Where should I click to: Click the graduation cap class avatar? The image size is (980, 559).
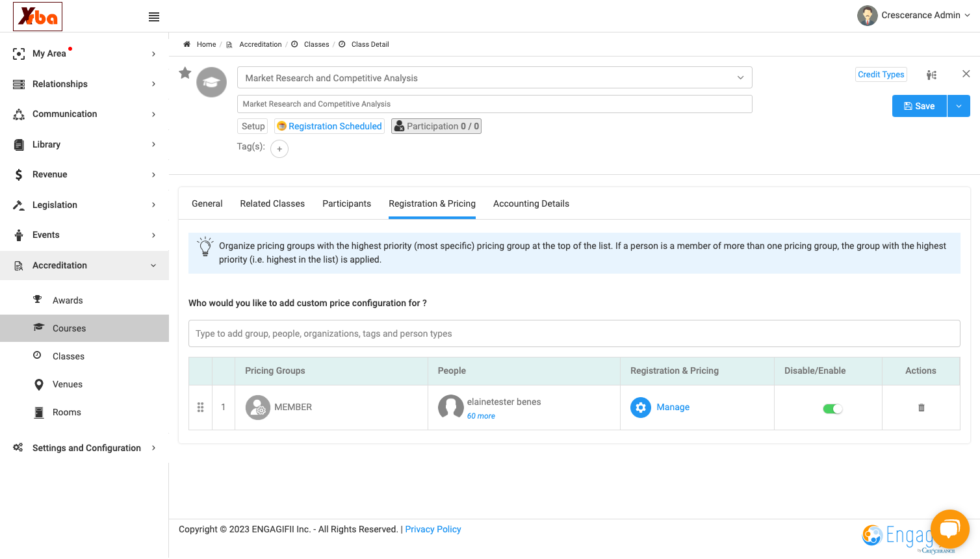point(212,83)
